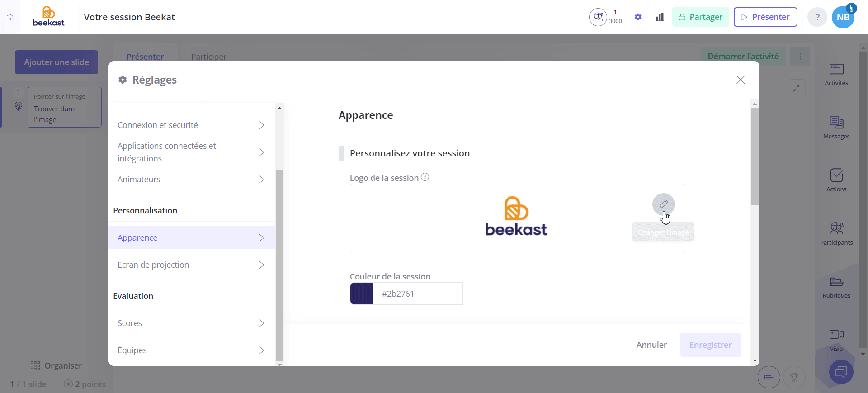Switch to the Présenter tab
868x393 pixels.
[x=145, y=57]
